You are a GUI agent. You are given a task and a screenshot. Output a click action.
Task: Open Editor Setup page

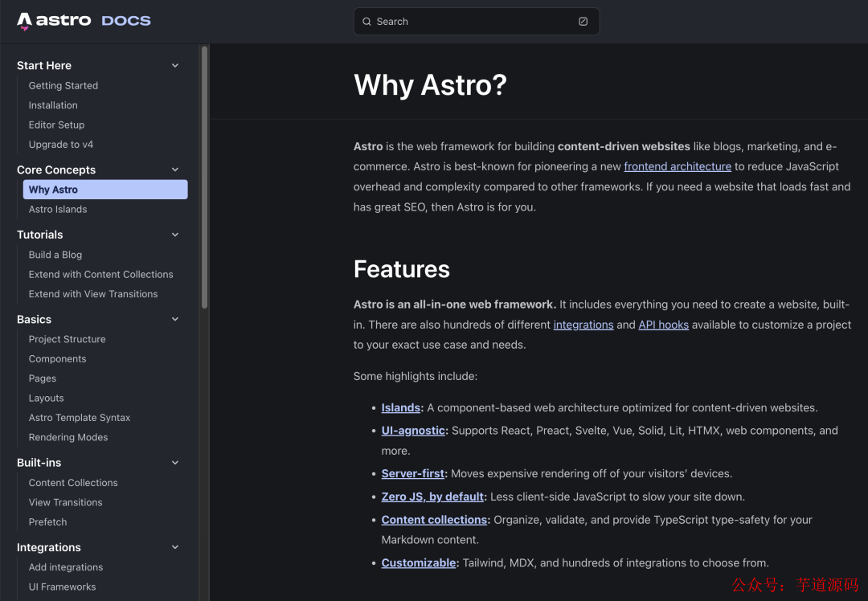coord(56,125)
